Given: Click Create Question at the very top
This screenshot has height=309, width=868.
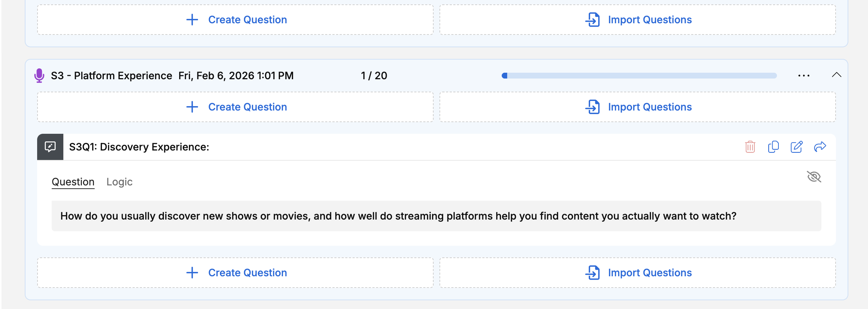Looking at the screenshot, I should [247, 20].
